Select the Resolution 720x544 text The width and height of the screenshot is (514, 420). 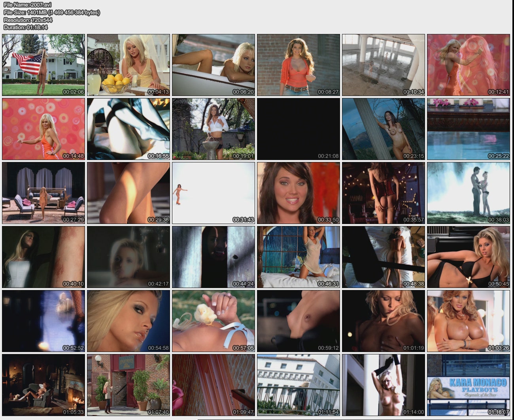[28, 20]
